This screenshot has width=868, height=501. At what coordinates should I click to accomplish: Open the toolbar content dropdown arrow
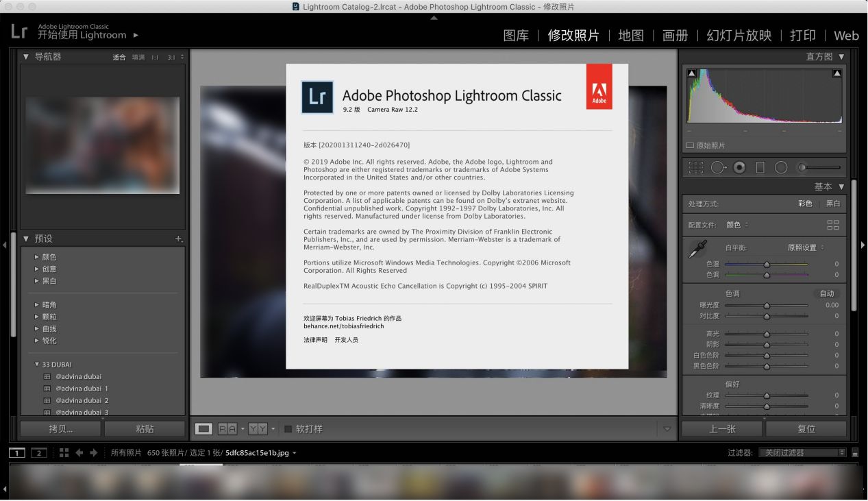(667, 429)
